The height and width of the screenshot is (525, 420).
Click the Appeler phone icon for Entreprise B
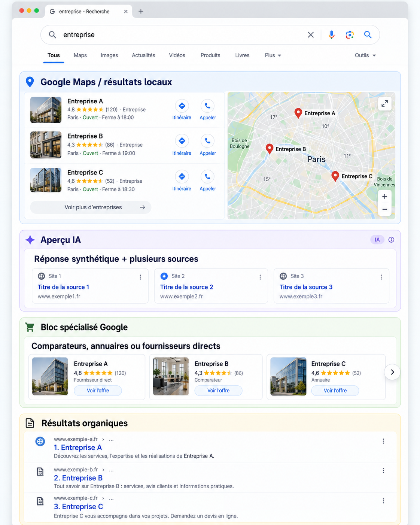(x=207, y=141)
